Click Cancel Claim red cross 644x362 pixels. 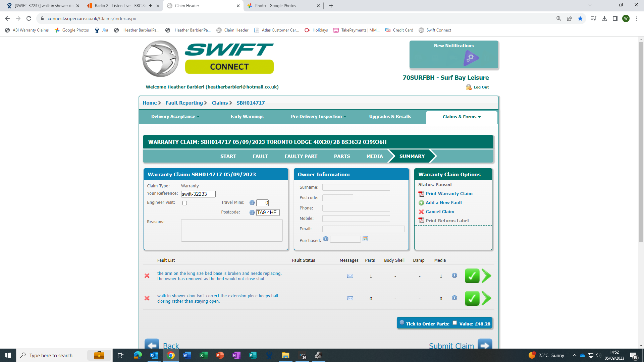[x=421, y=212]
